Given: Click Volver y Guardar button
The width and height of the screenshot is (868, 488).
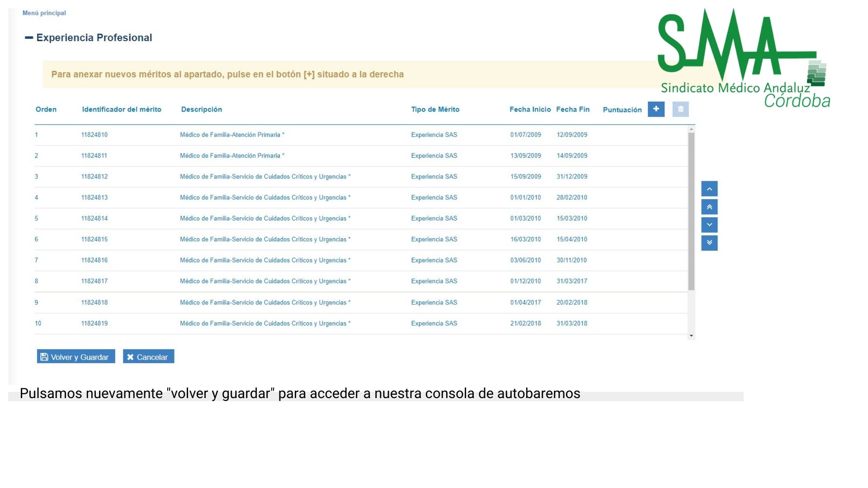Looking at the screenshot, I should (76, 357).
